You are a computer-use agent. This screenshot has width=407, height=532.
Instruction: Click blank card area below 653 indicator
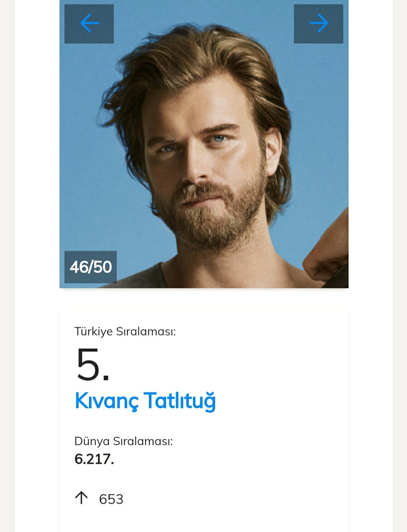(203, 520)
